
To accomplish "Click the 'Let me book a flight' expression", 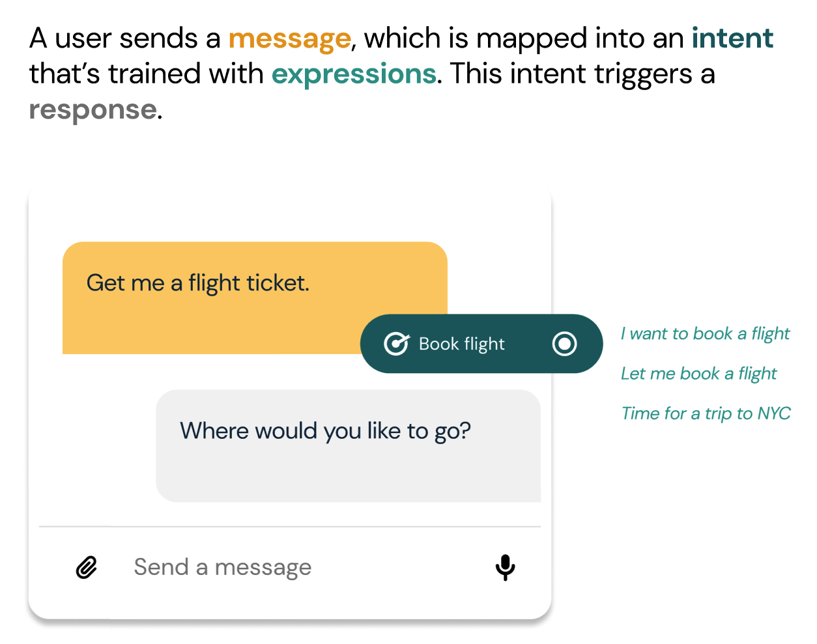I will [698, 374].
